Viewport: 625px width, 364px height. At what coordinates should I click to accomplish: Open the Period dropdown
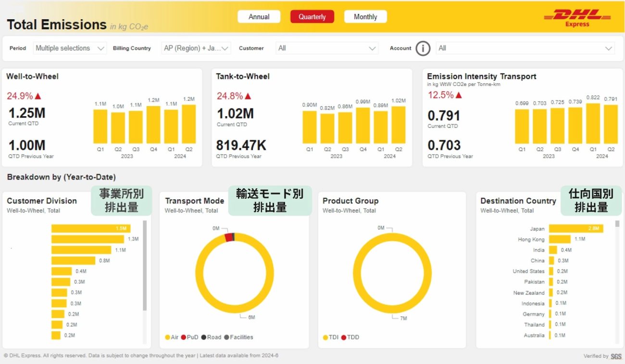tap(70, 48)
